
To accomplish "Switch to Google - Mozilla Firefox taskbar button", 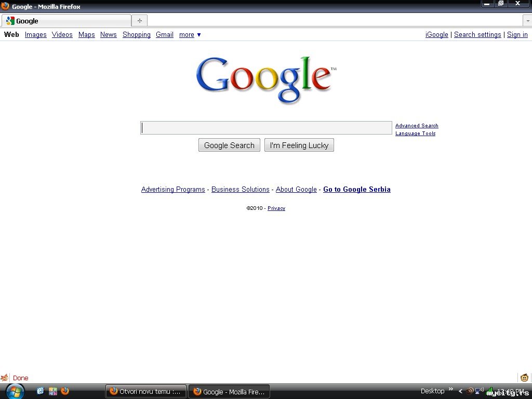I will coord(229,392).
